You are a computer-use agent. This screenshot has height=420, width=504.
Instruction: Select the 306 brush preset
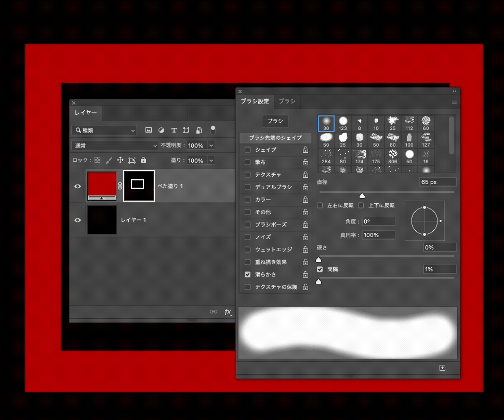point(392,157)
